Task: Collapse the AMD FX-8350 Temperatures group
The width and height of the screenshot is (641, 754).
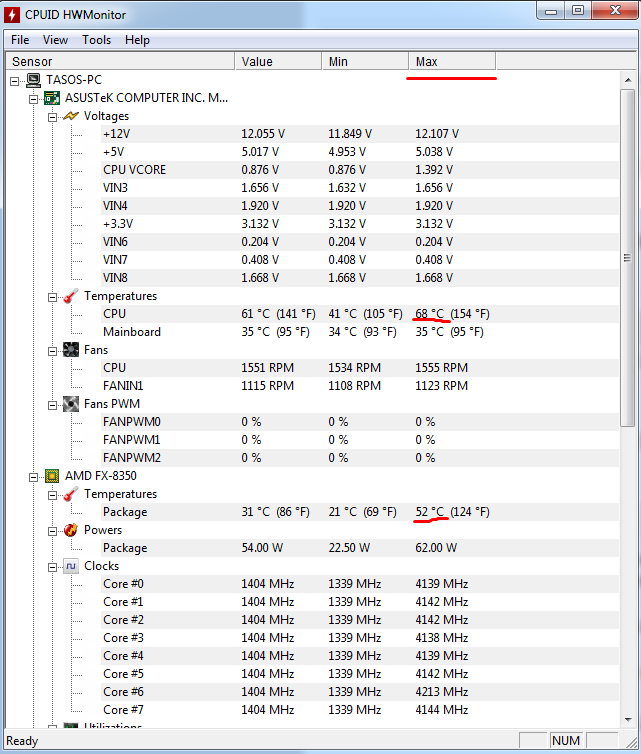Action: (x=52, y=495)
